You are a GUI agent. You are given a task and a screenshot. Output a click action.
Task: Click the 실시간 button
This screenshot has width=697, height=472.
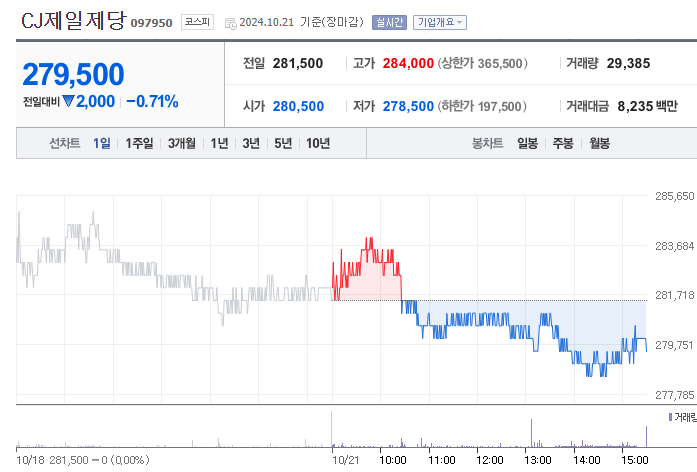[x=389, y=22]
